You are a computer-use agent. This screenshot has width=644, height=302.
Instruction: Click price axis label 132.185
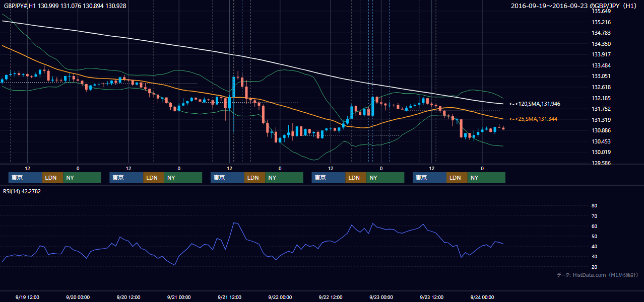[601, 98]
